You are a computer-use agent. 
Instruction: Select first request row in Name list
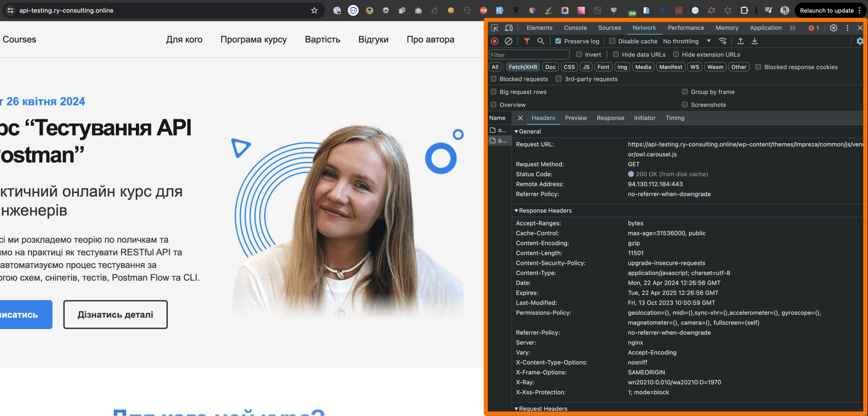(x=499, y=130)
